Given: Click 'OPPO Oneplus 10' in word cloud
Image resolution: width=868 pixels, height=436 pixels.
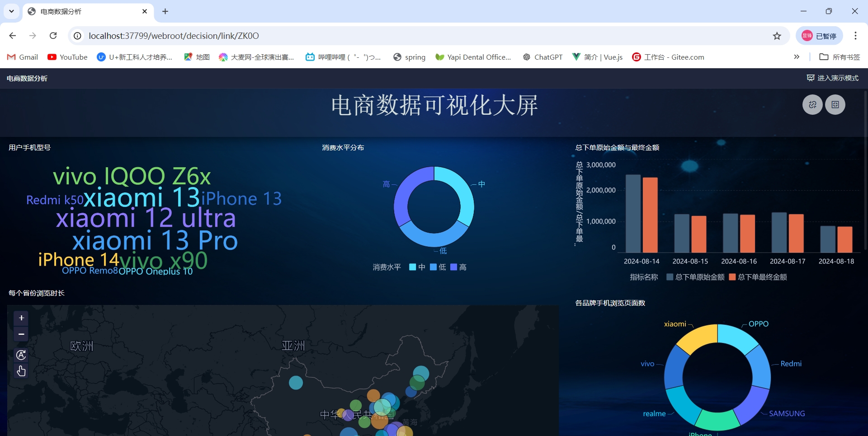Looking at the screenshot, I should tap(156, 271).
